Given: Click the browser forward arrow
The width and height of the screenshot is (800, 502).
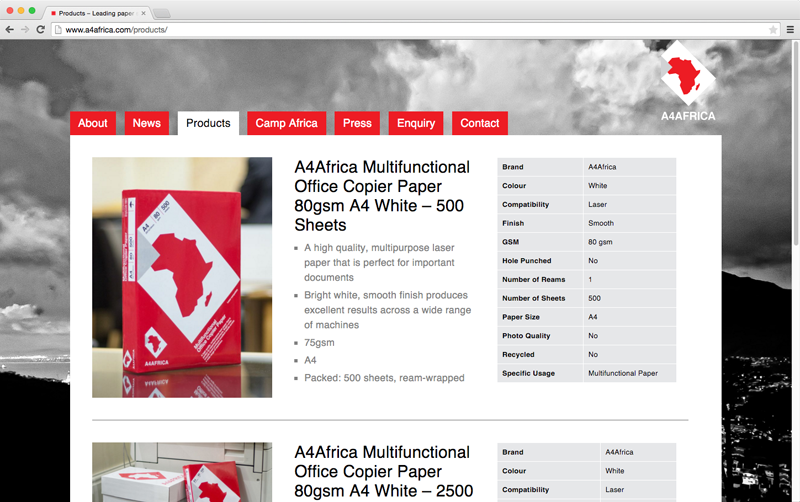Looking at the screenshot, I should point(24,30).
